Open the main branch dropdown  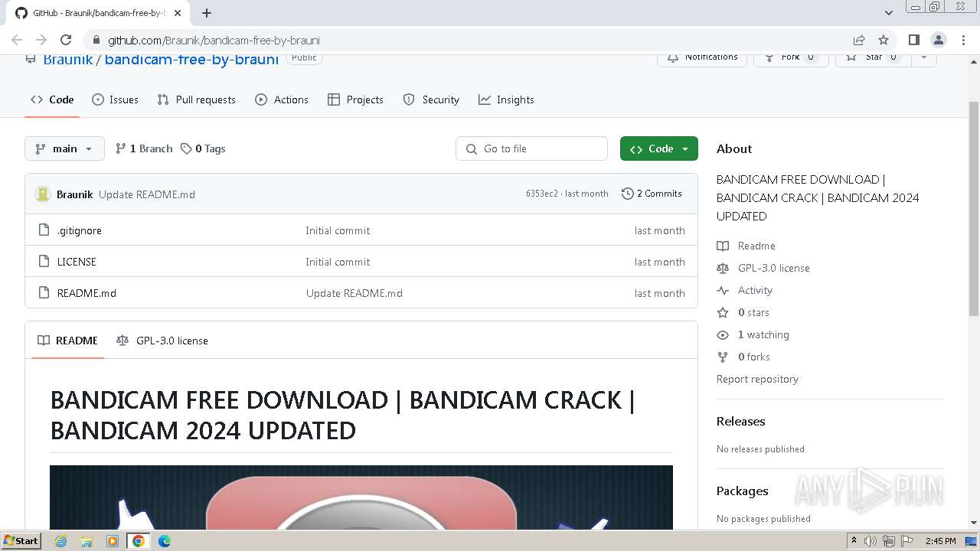(64, 148)
